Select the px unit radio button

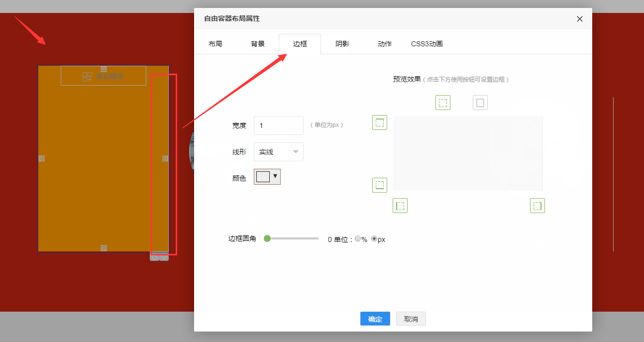tap(374, 239)
